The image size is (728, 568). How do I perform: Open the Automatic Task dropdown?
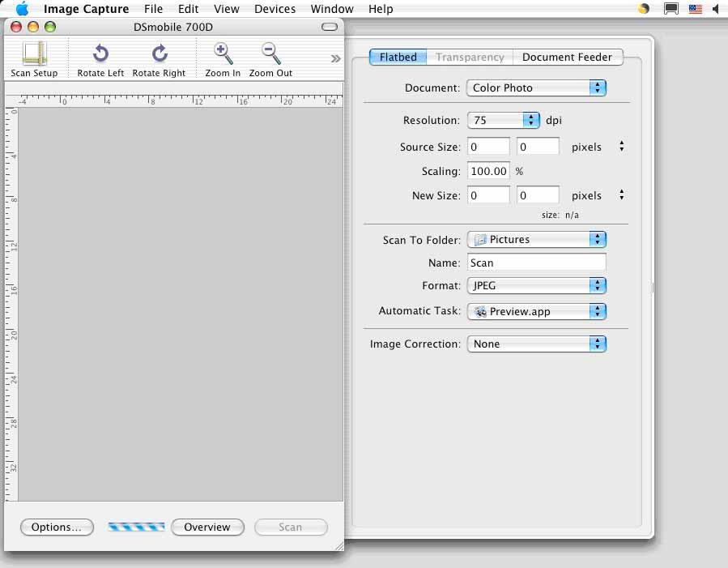click(536, 311)
